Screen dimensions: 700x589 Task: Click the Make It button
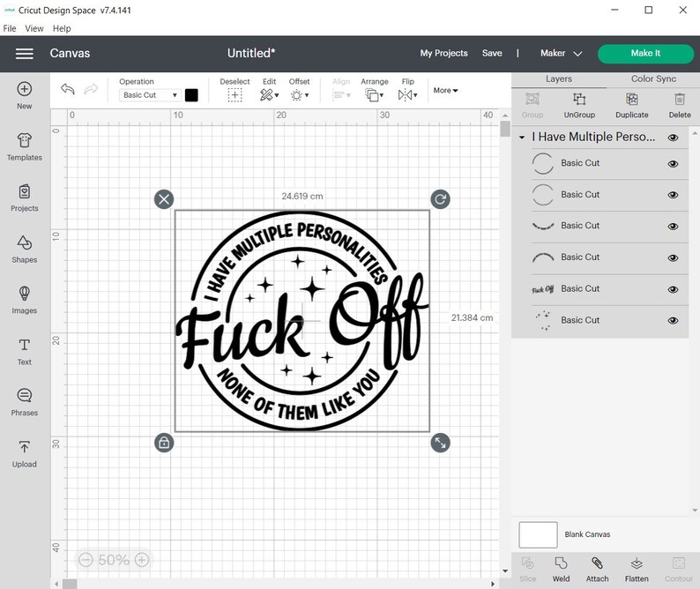click(x=645, y=53)
